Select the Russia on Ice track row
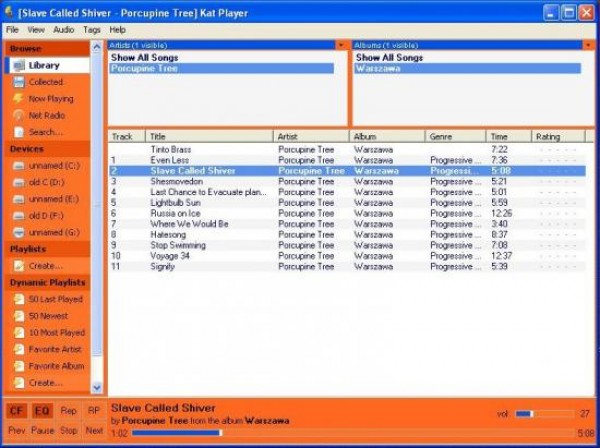This screenshot has height=448, width=600. point(347,213)
